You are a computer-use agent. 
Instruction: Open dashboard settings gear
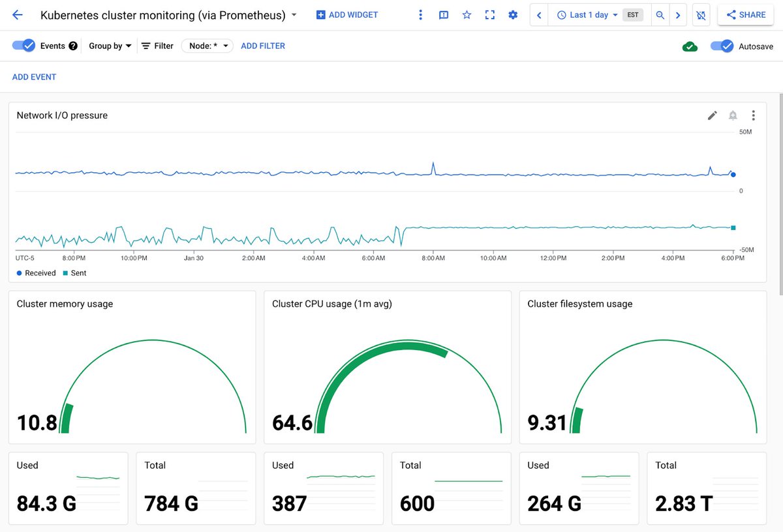(513, 14)
